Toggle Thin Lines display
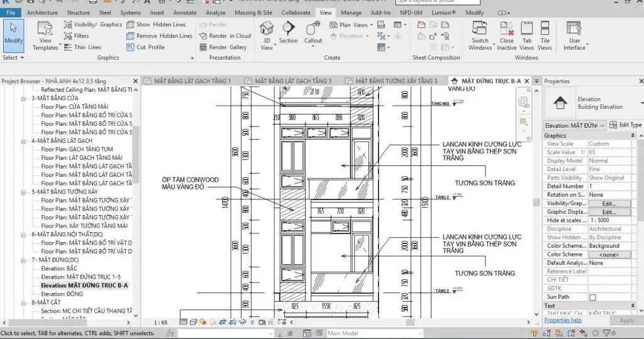Image resolution: width=644 pixels, height=339 pixels. tap(83, 47)
